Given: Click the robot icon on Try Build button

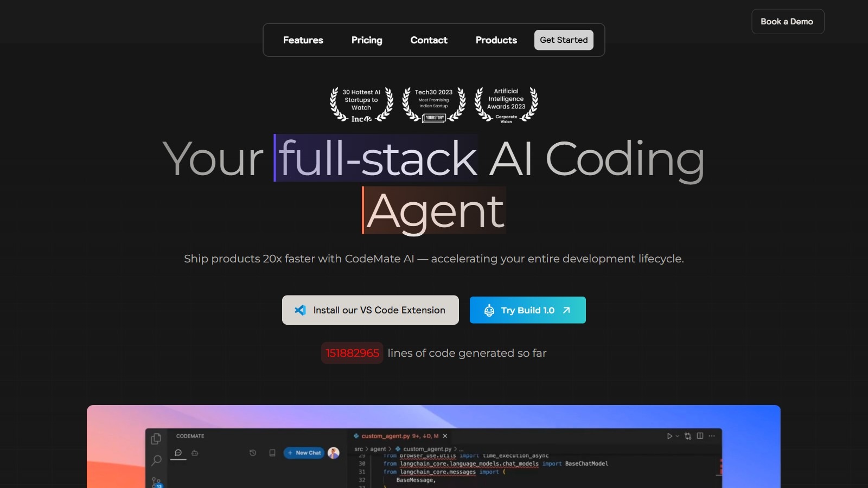Looking at the screenshot, I should tap(489, 310).
